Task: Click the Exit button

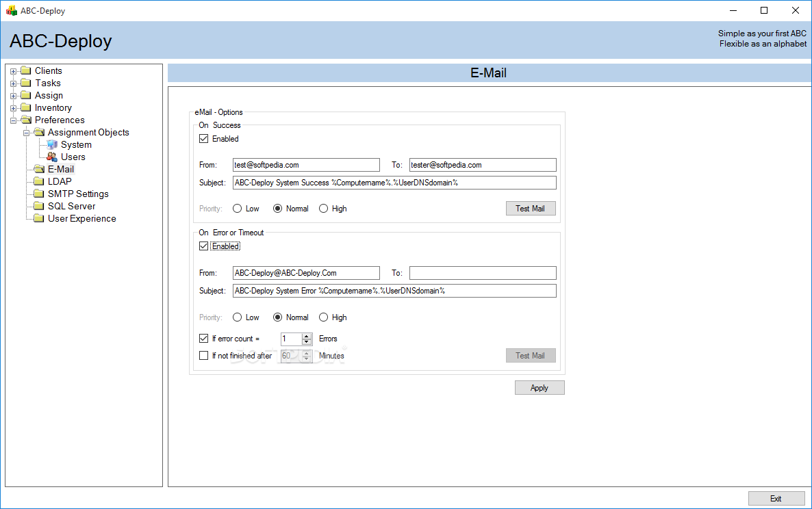Action: point(776,498)
